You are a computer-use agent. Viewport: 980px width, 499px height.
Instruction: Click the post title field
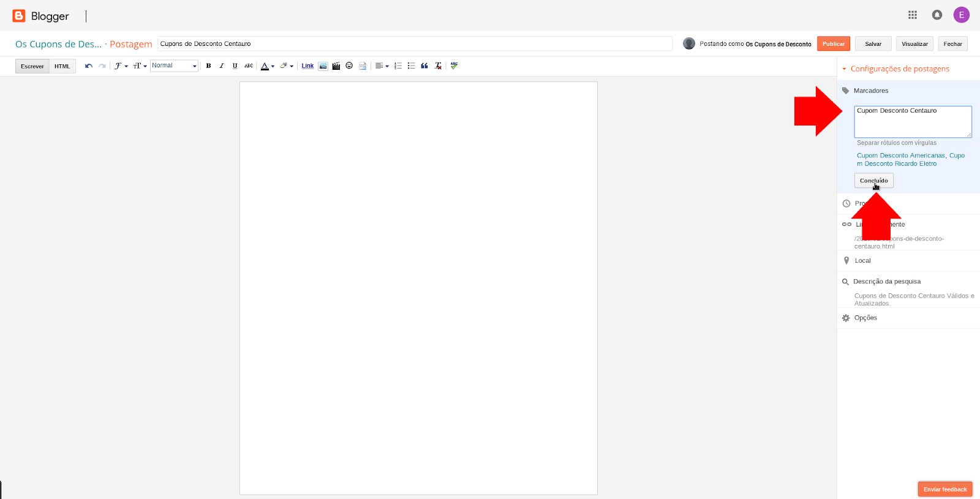(415, 43)
